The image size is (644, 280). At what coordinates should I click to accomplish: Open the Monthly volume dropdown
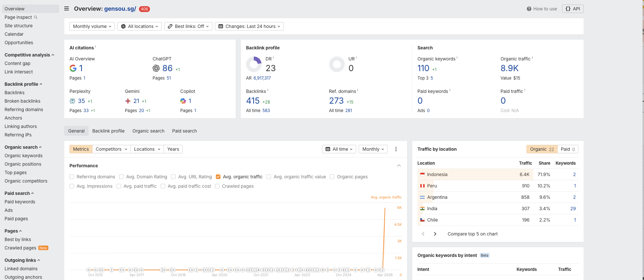click(x=92, y=26)
